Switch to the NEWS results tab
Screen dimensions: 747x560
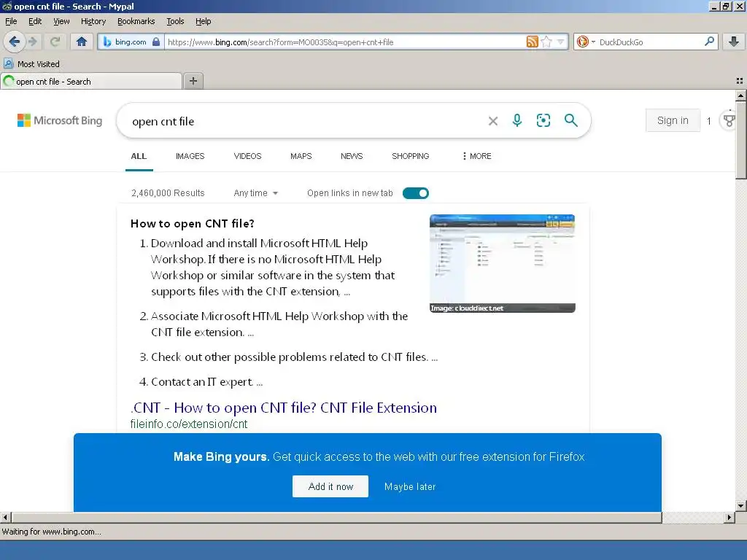point(352,156)
